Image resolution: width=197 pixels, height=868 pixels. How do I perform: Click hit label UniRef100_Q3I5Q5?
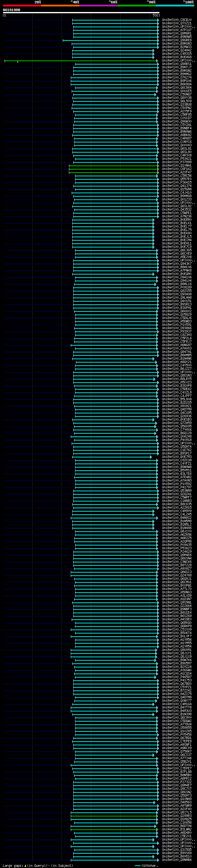[x=176, y=850]
